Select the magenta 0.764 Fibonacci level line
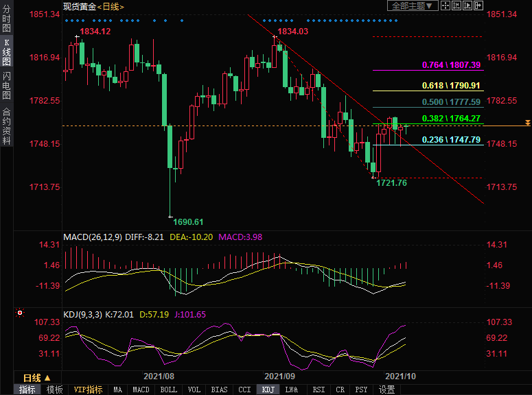Image resolution: width=532 pixels, height=395 pixels. [x=426, y=70]
